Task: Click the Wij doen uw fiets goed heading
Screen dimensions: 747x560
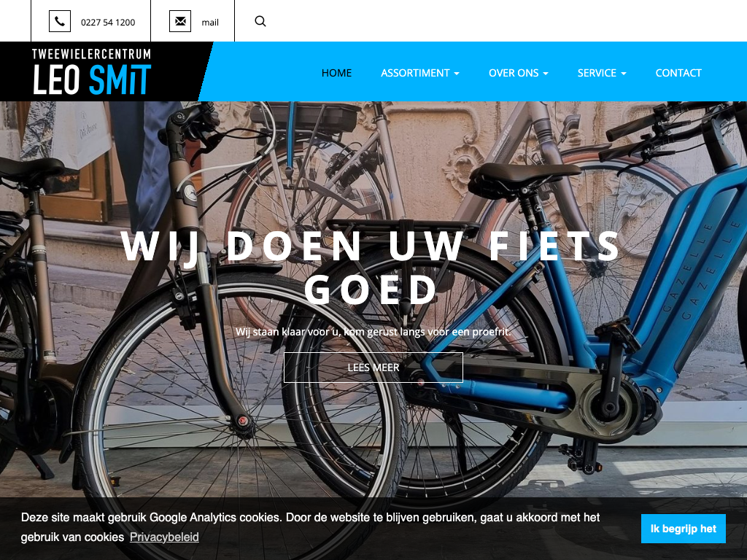Action: click(371, 268)
